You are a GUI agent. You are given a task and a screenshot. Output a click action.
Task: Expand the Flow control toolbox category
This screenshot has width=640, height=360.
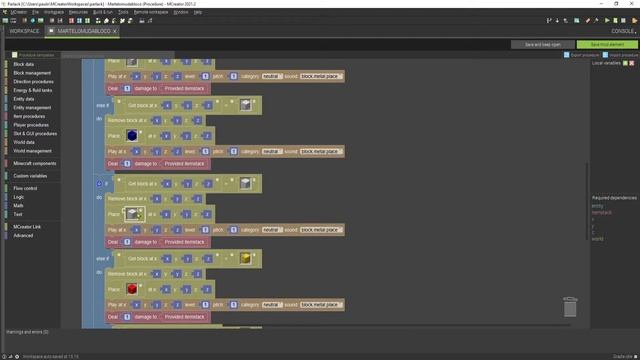(x=25, y=188)
